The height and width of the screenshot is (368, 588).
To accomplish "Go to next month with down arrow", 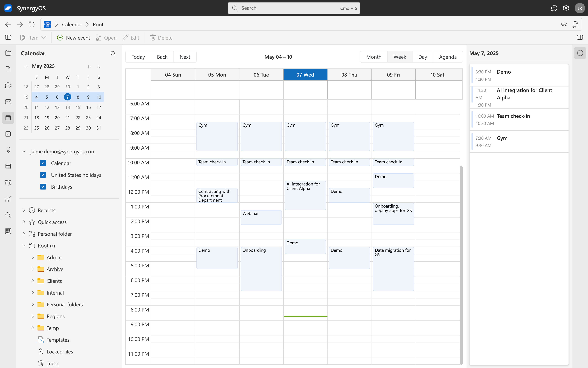I will (x=99, y=66).
